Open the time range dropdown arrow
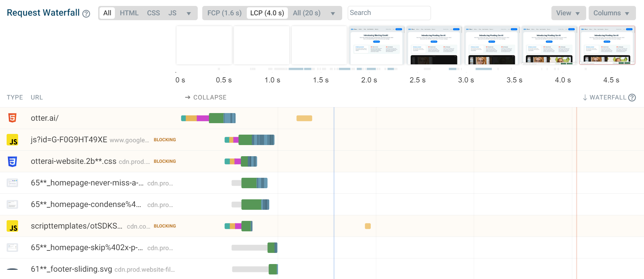The width and height of the screenshot is (644, 279). coord(333,14)
